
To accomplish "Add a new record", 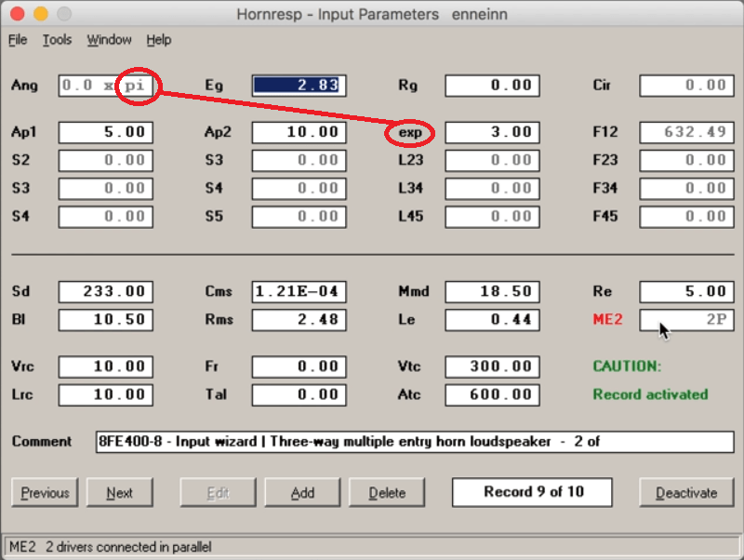I will click(x=302, y=493).
